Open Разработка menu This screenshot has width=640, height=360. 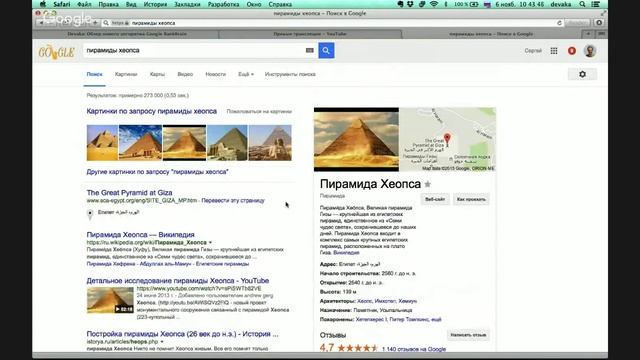pyautogui.click(x=223, y=4)
